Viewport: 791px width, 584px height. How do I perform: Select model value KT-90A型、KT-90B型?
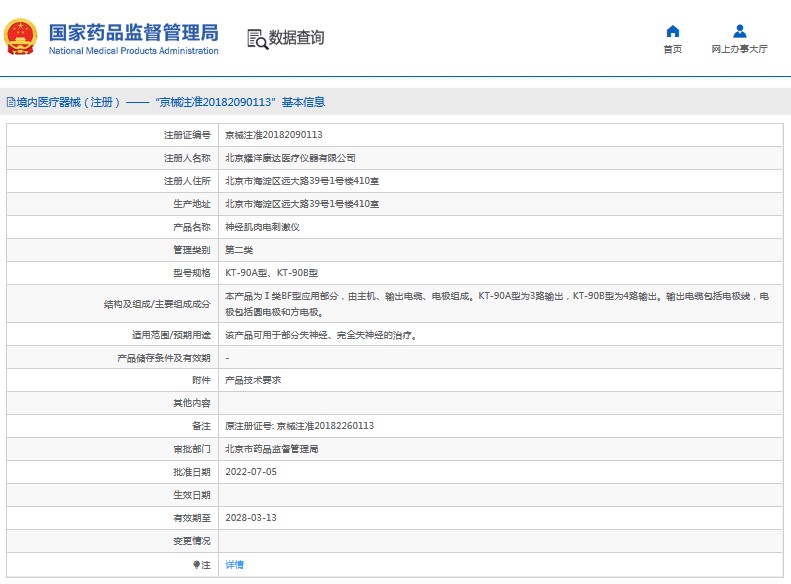click(x=271, y=273)
